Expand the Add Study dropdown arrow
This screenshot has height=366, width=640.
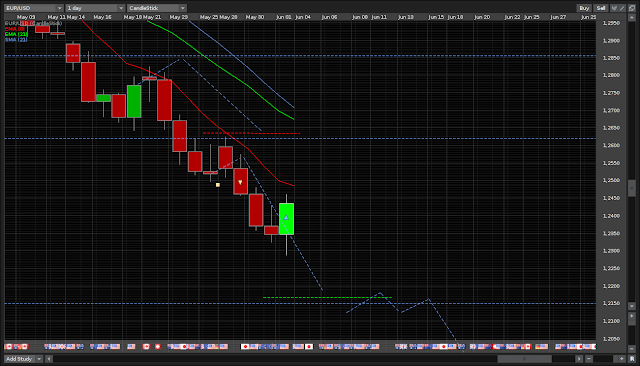point(39,359)
